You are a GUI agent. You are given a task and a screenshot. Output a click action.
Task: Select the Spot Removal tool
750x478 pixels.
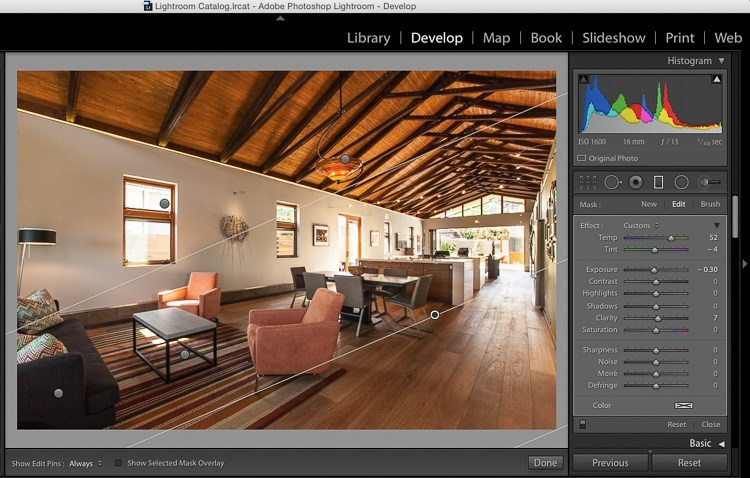(611, 182)
